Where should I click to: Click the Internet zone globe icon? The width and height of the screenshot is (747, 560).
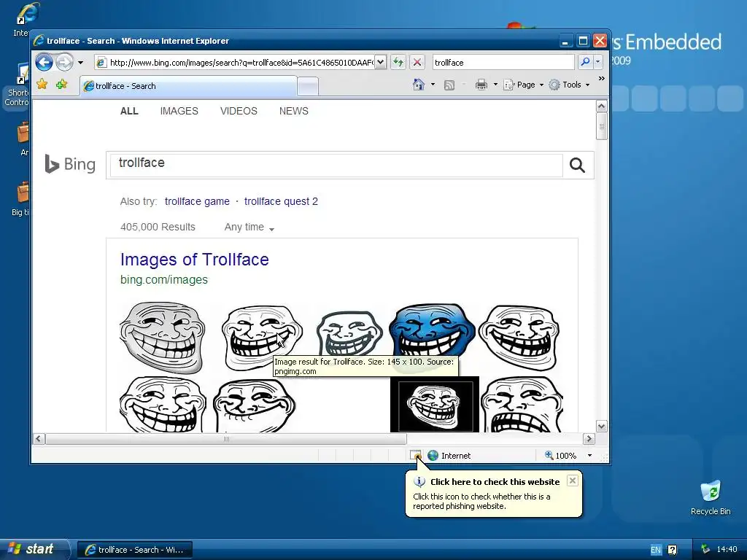tap(433, 455)
